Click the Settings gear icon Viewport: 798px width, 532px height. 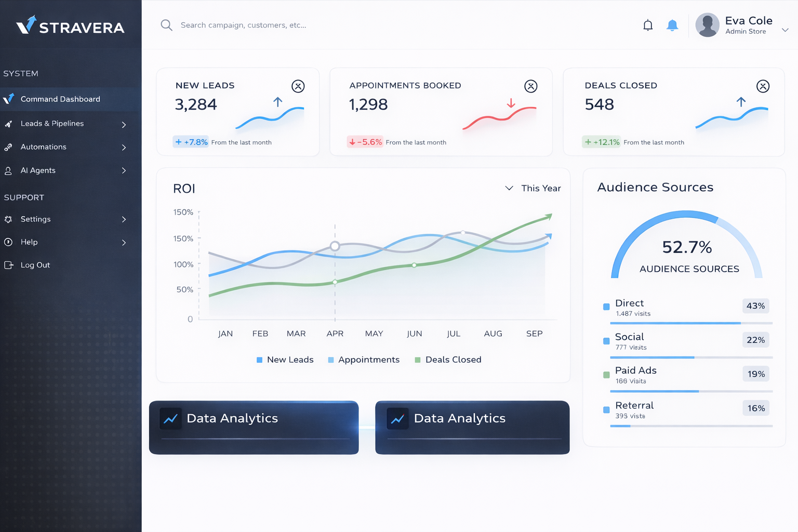(x=8, y=219)
